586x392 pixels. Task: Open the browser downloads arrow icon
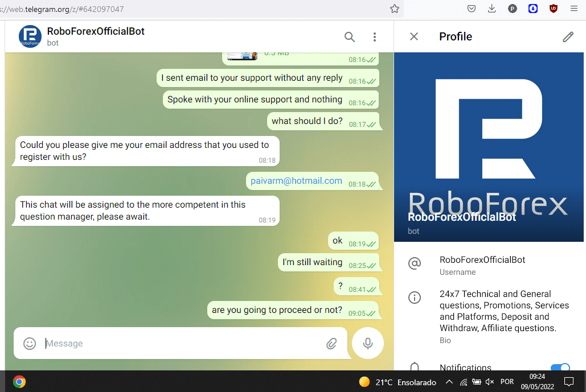click(x=492, y=9)
